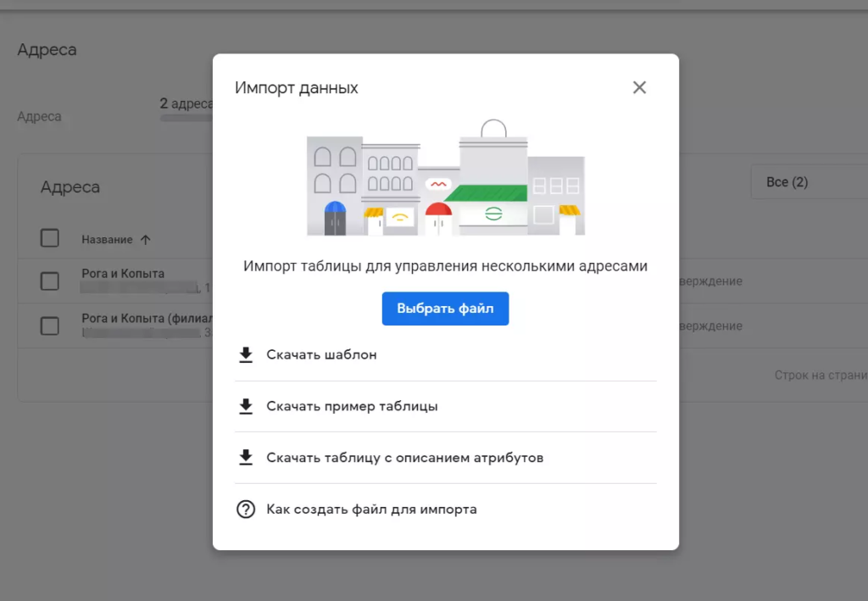
Task: Close the Импорт данных dialog
Action: click(639, 86)
